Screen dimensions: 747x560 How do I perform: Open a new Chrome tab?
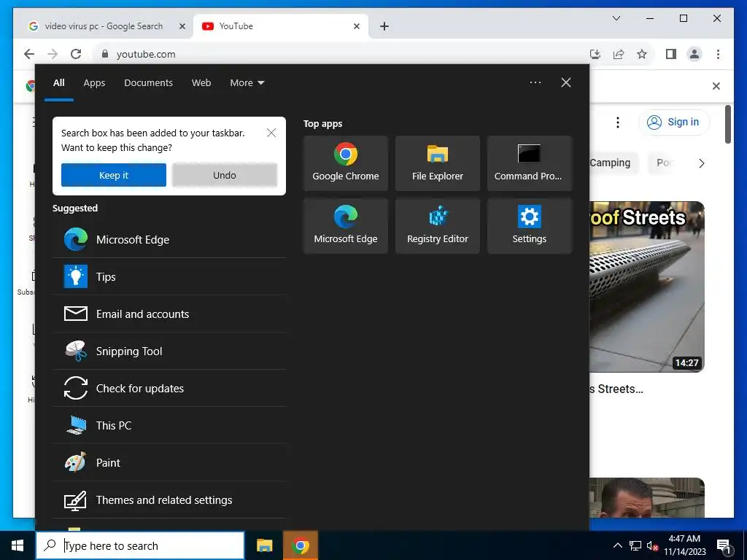pyautogui.click(x=384, y=26)
